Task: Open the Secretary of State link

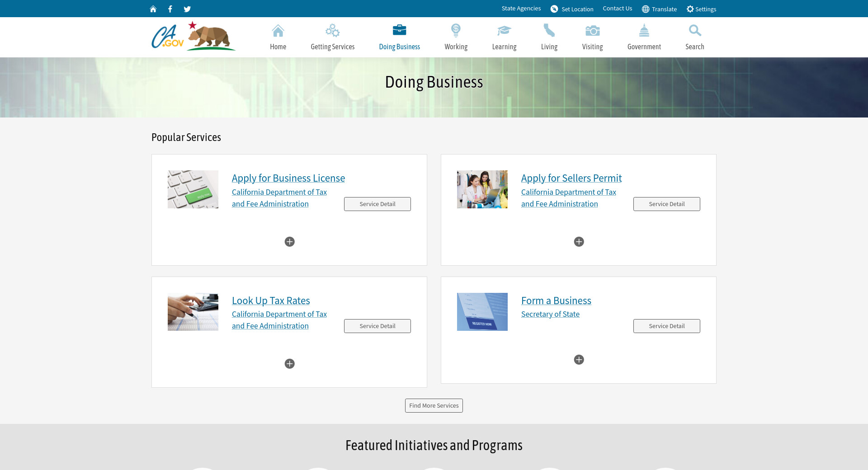Action: click(x=550, y=314)
